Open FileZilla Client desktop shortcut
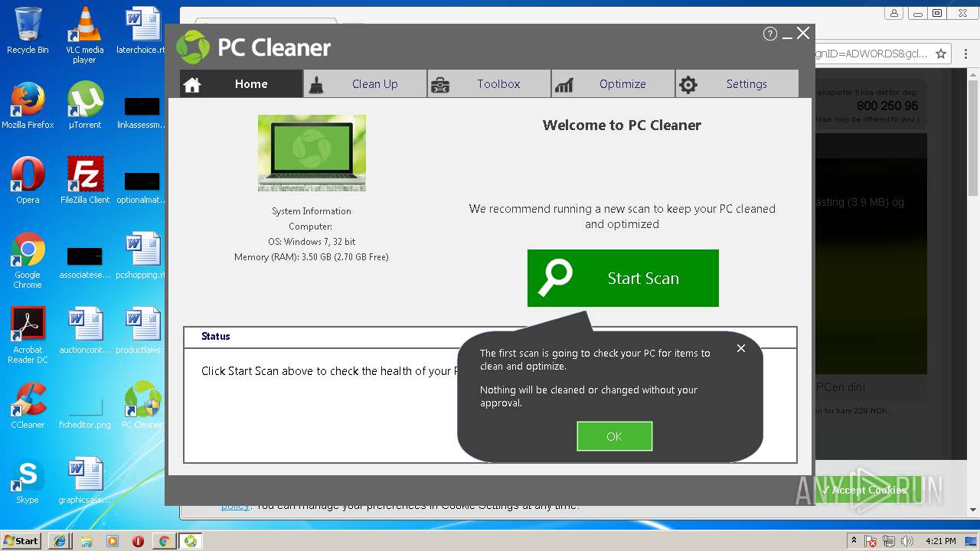Viewport: 980px width, 551px height. 85,181
